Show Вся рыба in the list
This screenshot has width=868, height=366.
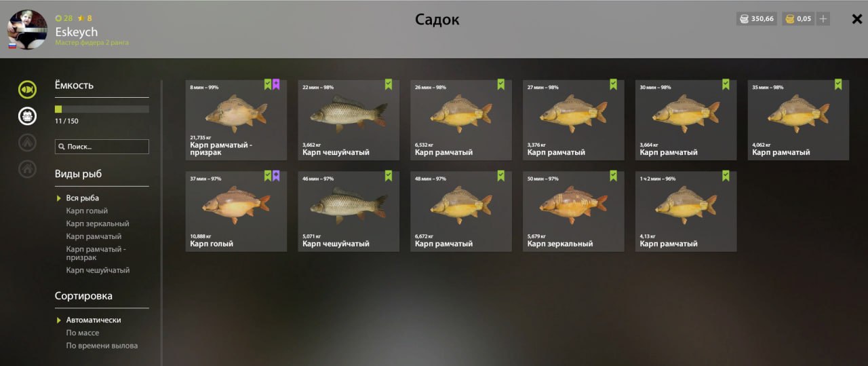[83, 198]
